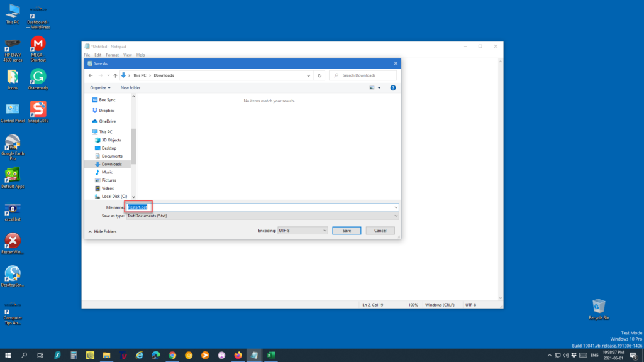Screen dimensions: 644x362
Task: Open Google Earth Pro desktop shortcut
Action: pyautogui.click(x=13, y=144)
